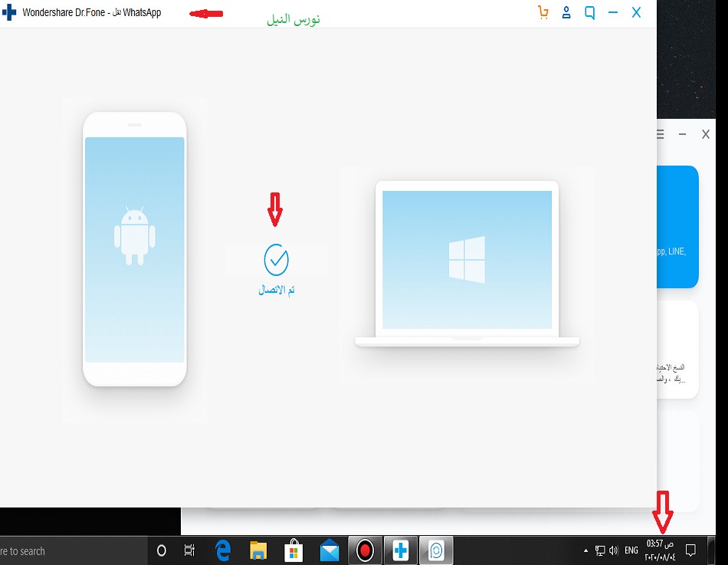Expand the hidden system tray icons

pos(587,550)
